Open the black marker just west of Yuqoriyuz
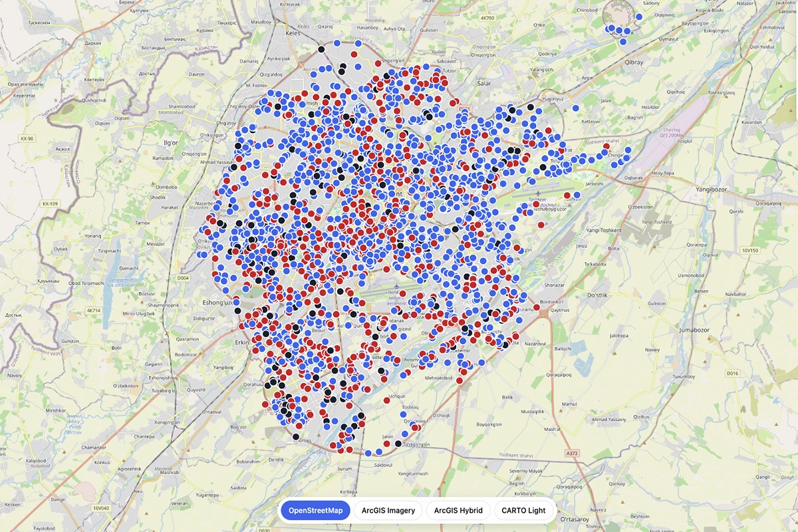The height and width of the screenshot is (532, 798). pyautogui.click(x=531, y=107)
